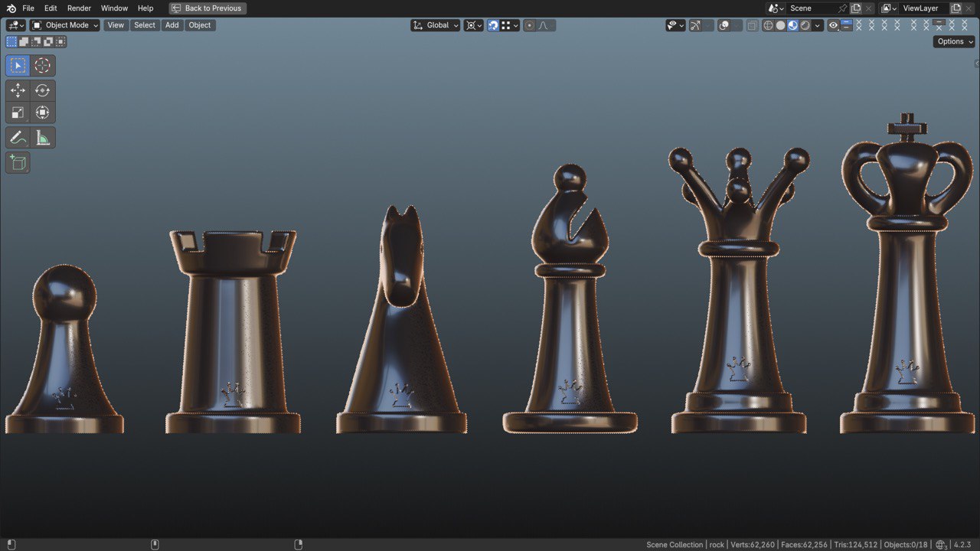The height and width of the screenshot is (551, 980).
Task: Choose Subtract Selection mode icon
Action: (36, 41)
